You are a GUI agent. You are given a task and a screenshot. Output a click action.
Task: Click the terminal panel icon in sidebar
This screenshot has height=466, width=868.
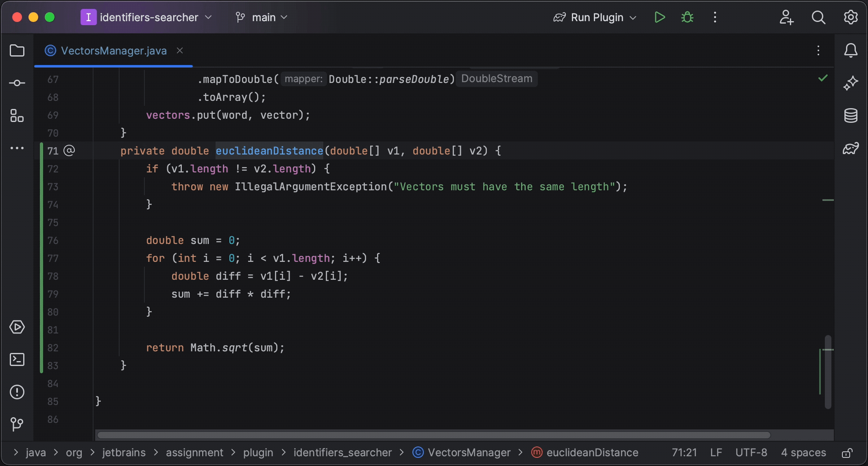coord(17,359)
